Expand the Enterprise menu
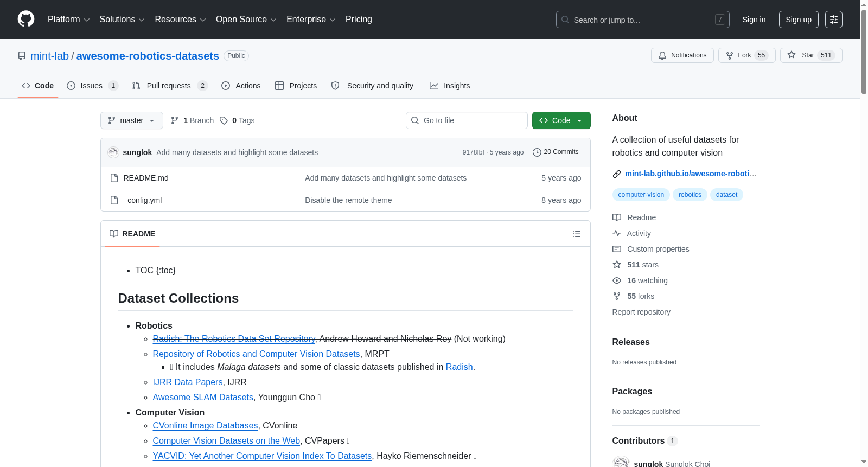The width and height of the screenshot is (868, 467). [x=311, y=20]
